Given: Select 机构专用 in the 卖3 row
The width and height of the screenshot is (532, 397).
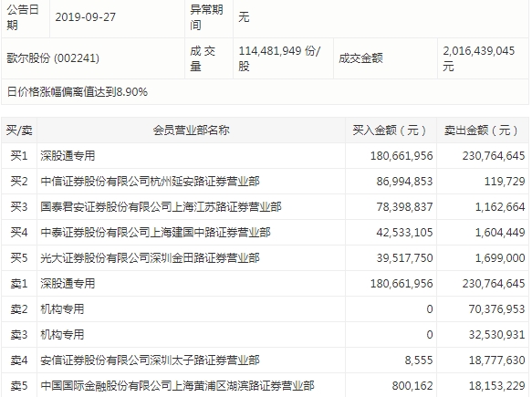Looking at the screenshot, I should [62, 335].
